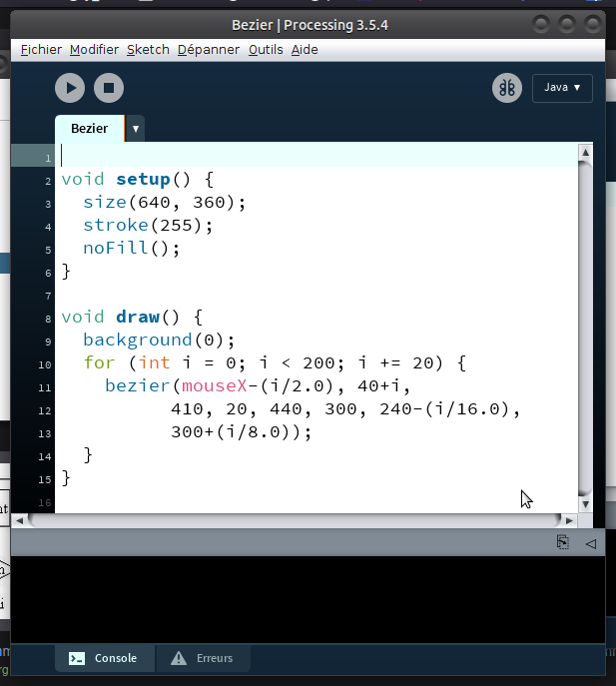Select the Bezier sketch tab
616x686 pixels.
(90, 129)
